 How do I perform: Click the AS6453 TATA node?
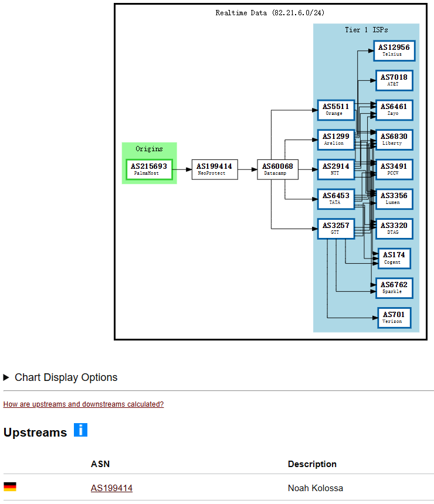point(335,199)
